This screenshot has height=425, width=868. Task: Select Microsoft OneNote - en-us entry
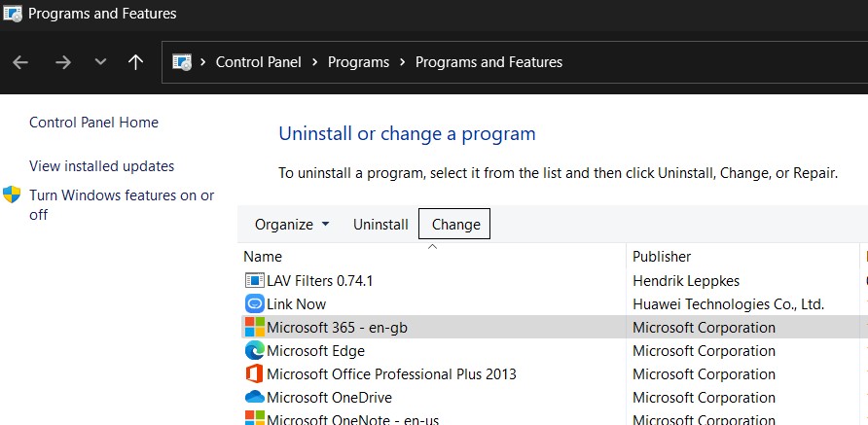click(x=352, y=419)
